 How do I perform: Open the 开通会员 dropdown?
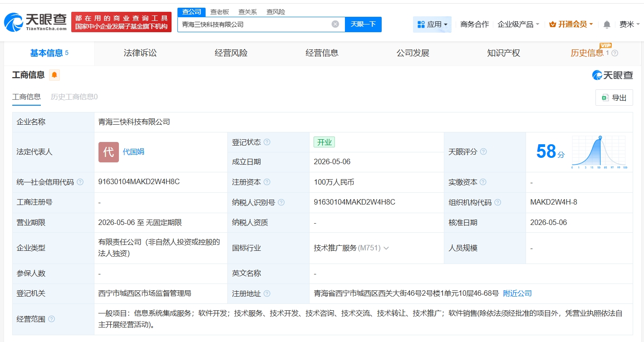click(571, 24)
